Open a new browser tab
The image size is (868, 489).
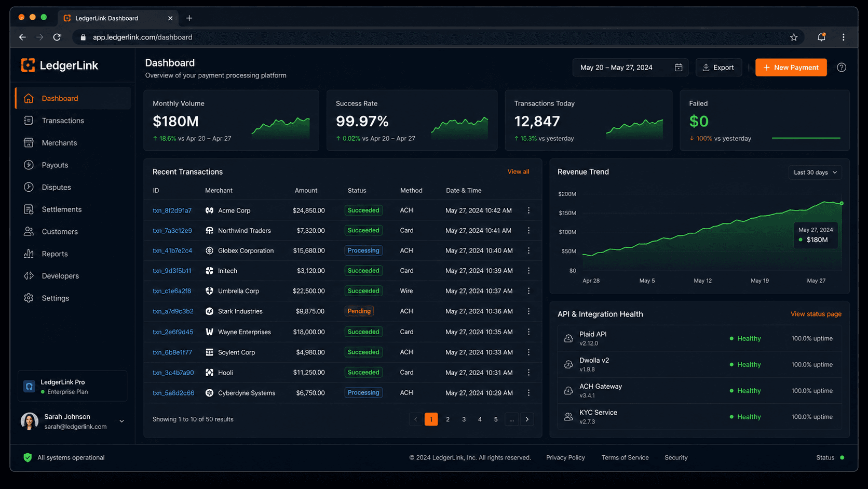click(189, 18)
